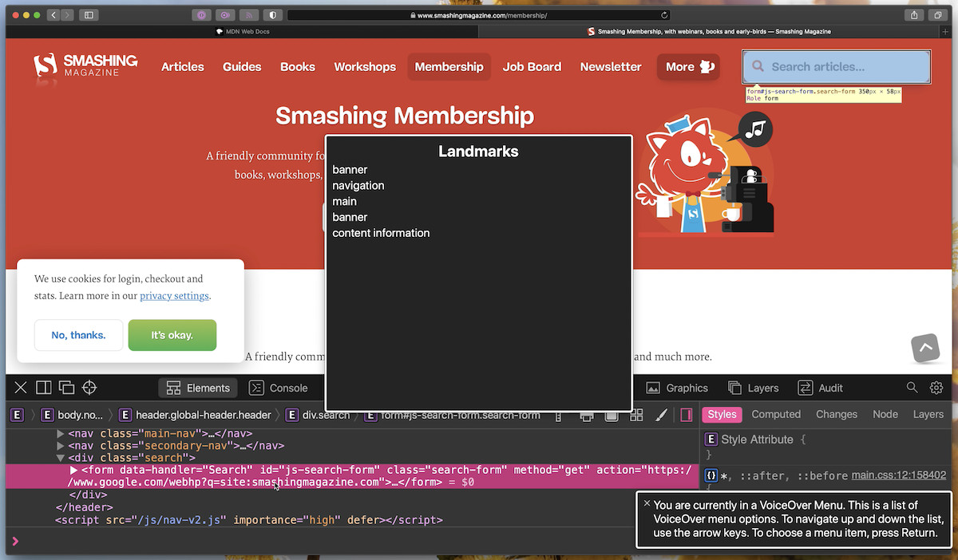Click the back-to-top arrow button
Screen dimensions: 958x560
point(925,348)
